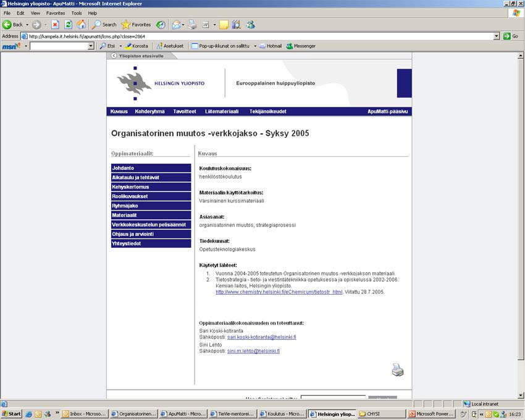
Task: Open the Ohjaus ja arviointi sidebar item
Action: point(151,234)
